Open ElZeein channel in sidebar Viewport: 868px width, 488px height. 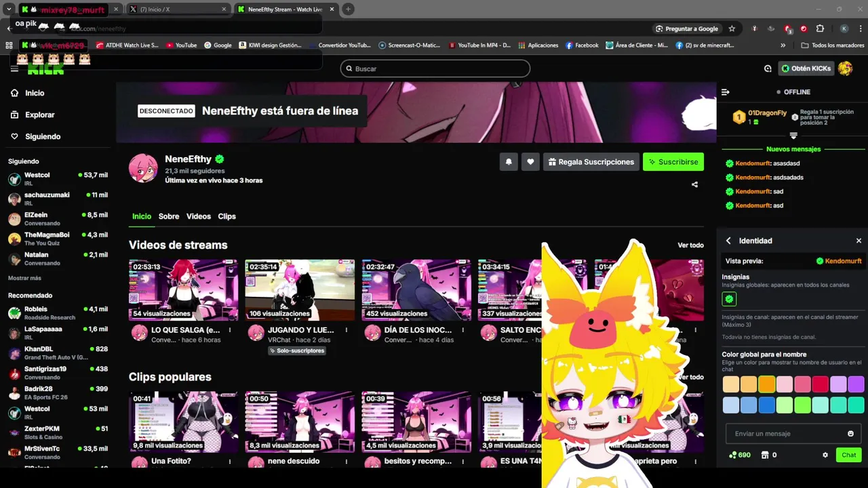coord(58,218)
